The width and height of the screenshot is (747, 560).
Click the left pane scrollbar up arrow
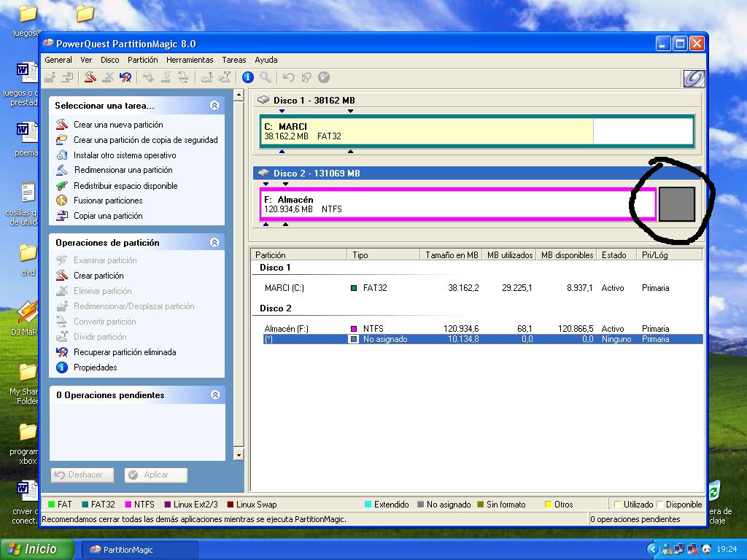[239, 95]
